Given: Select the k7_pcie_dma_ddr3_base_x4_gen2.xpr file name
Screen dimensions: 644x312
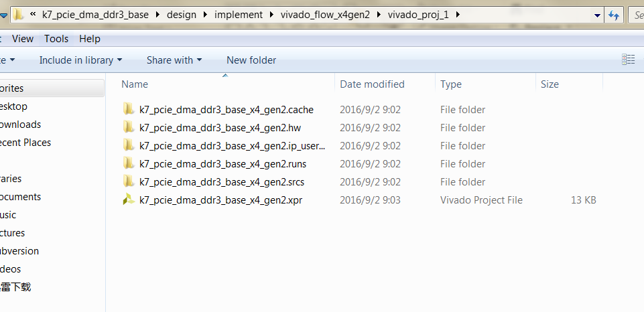Looking at the screenshot, I should 220,200.
